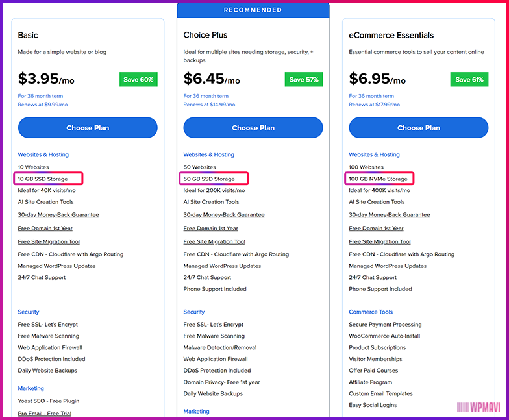Click the Save 60% badge on Basic
Screen dimensions: 509x420
[x=139, y=79]
